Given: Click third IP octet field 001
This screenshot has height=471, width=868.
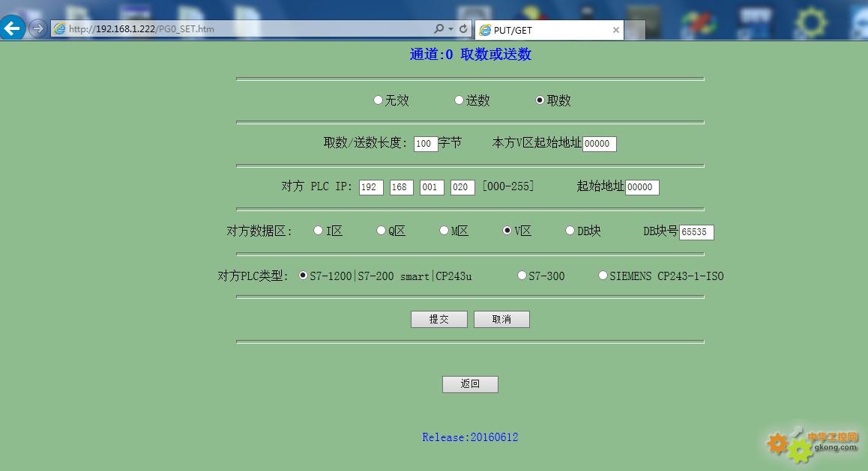Looking at the screenshot, I should 432,187.
